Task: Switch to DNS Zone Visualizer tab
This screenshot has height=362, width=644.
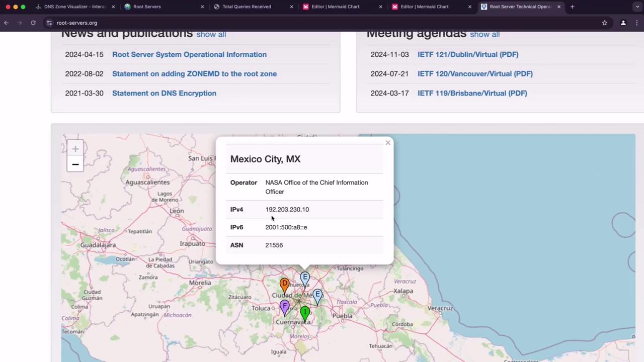Action: click(x=74, y=7)
